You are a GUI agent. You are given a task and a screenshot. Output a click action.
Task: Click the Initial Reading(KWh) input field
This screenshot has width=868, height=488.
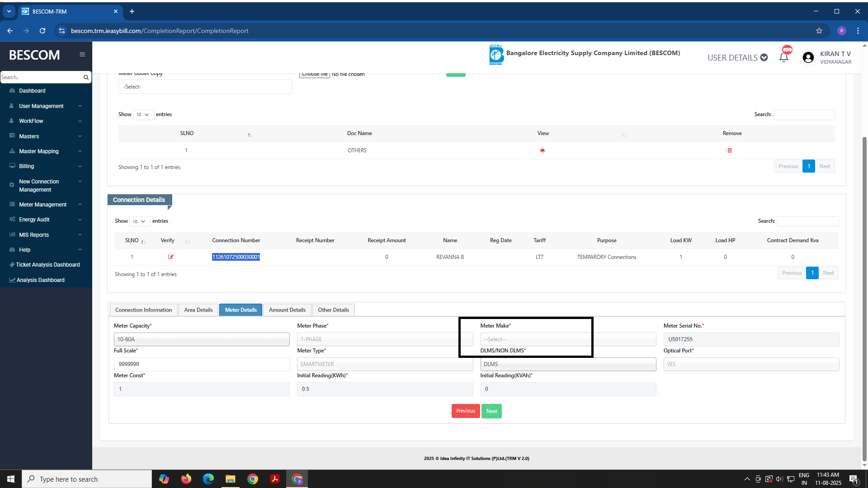pyautogui.click(x=385, y=389)
